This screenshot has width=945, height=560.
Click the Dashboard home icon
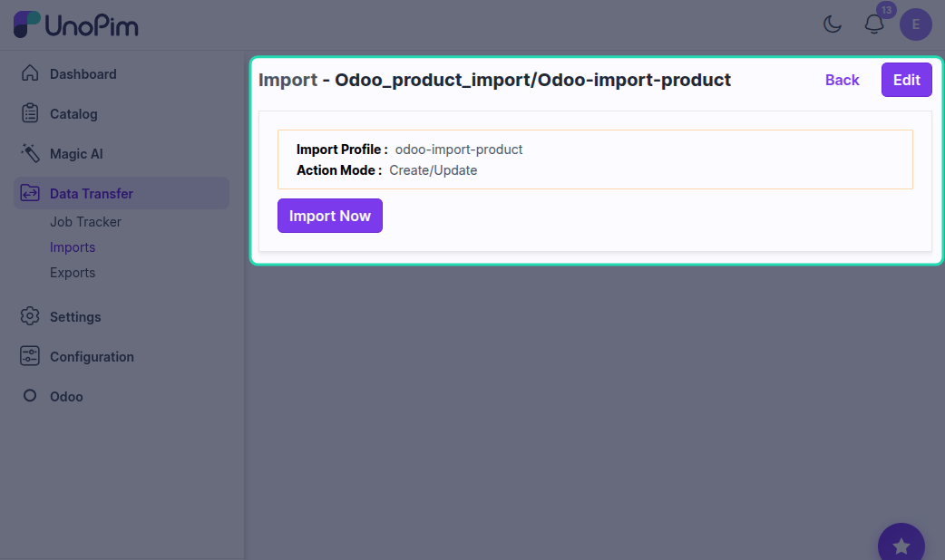click(30, 73)
